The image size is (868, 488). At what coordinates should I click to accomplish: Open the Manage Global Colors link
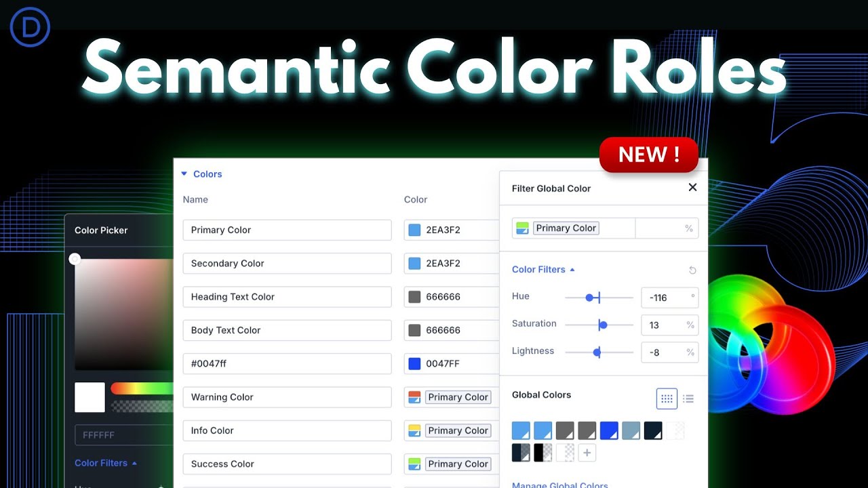[560, 485]
